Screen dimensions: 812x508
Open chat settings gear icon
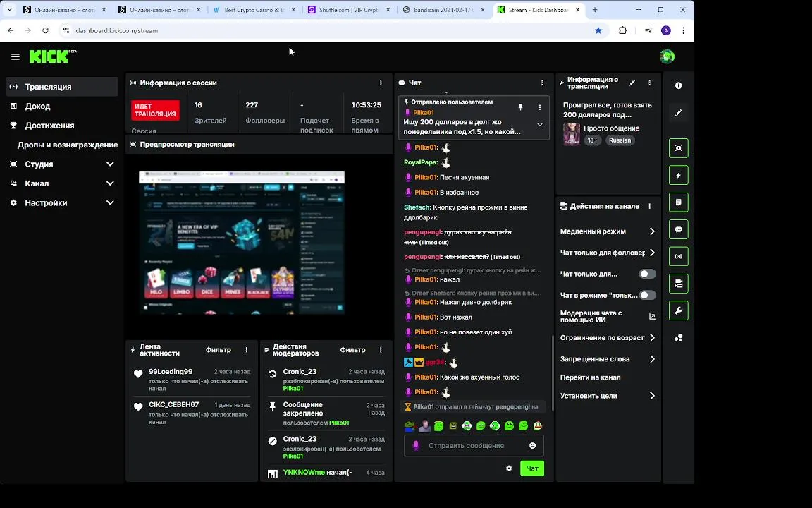[508, 468]
